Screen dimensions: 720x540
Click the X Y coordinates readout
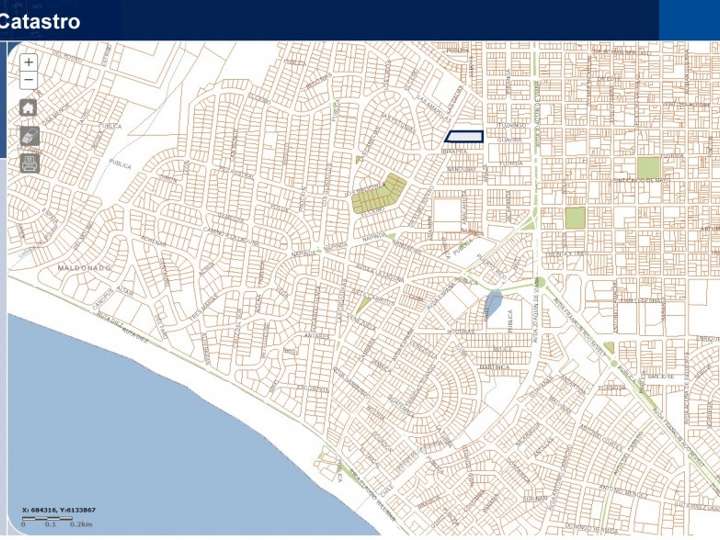tap(59, 510)
